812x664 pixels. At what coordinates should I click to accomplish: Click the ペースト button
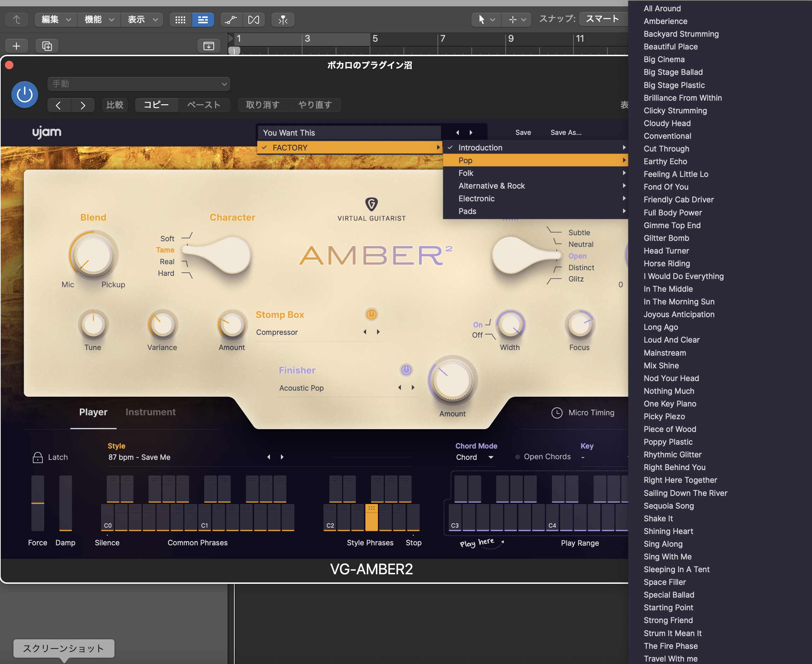[204, 105]
